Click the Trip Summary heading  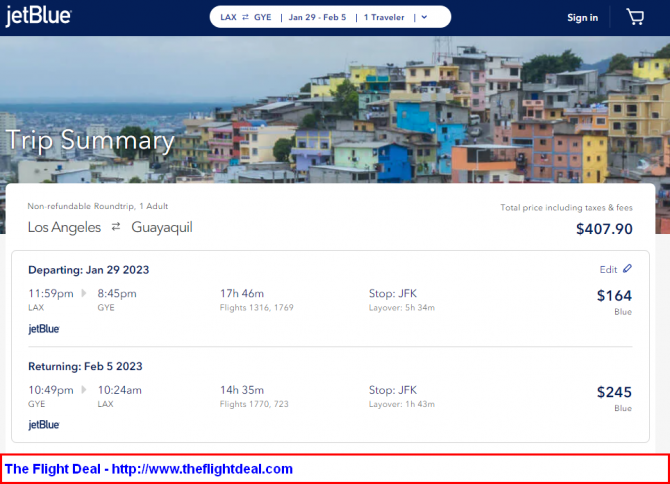[x=90, y=140]
